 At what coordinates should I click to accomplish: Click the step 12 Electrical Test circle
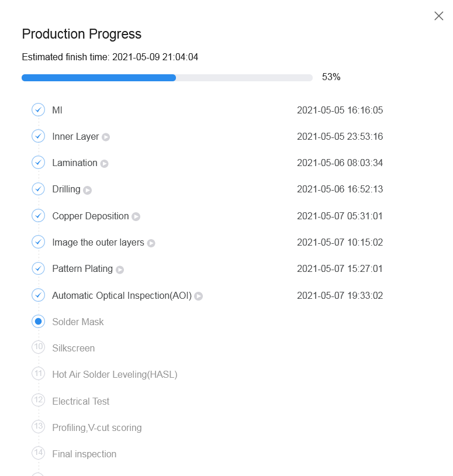[38, 401]
